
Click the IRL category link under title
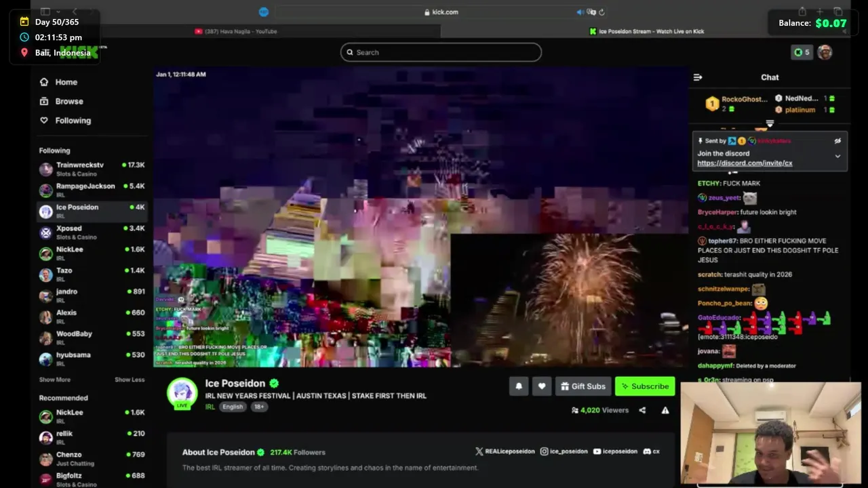point(210,407)
